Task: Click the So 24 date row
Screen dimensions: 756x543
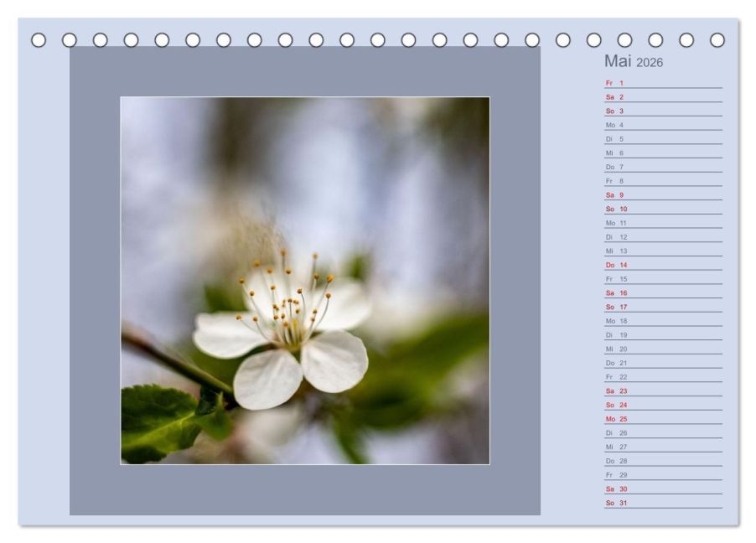Action: 662,405
